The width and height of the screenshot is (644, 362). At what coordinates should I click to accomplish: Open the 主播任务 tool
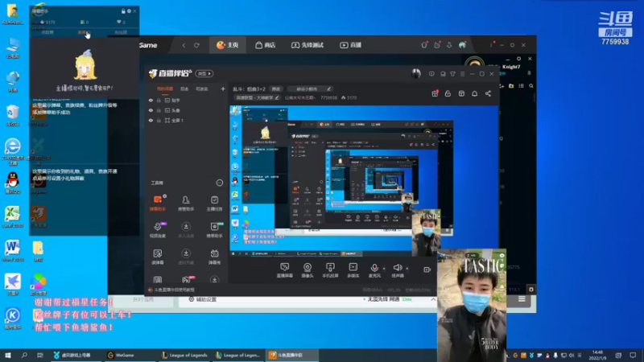tap(214, 204)
